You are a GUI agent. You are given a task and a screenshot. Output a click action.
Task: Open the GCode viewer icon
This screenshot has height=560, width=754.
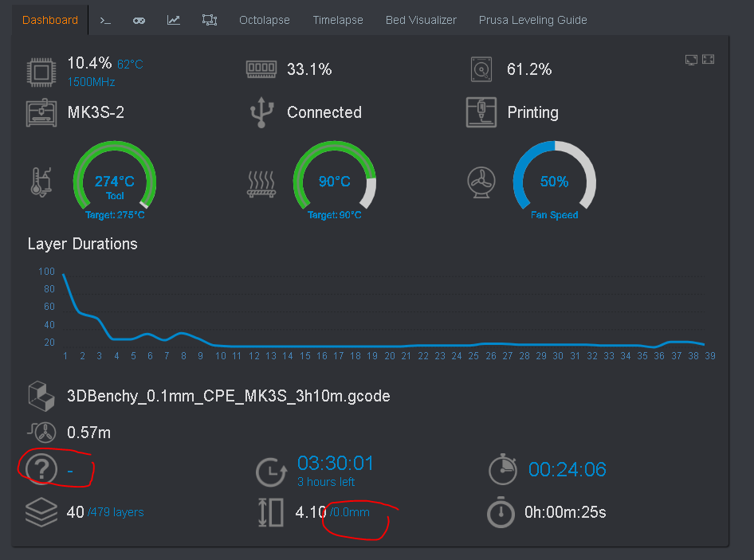pos(209,19)
